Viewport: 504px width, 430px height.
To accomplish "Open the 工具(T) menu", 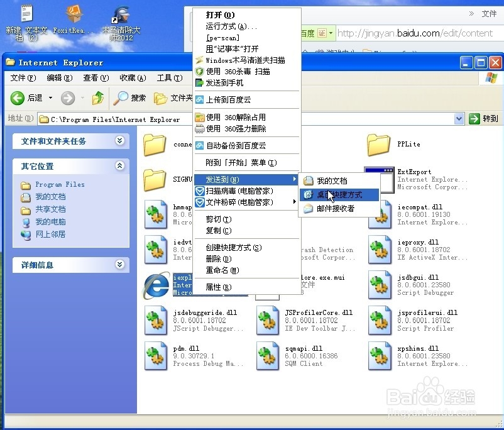I will (x=170, y=78).
